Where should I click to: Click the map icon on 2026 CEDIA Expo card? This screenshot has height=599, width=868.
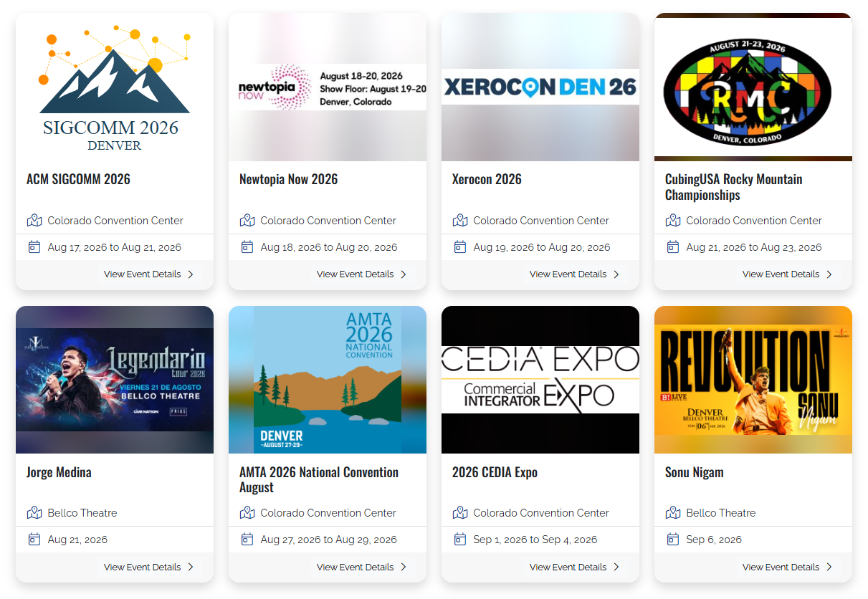pos(460,512)
